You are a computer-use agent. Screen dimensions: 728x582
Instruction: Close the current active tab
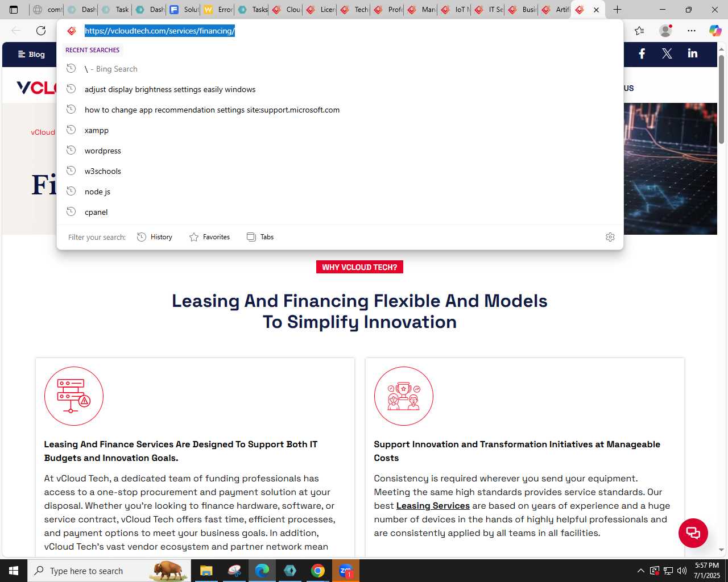pyautogui.click(x=596, y=10)
